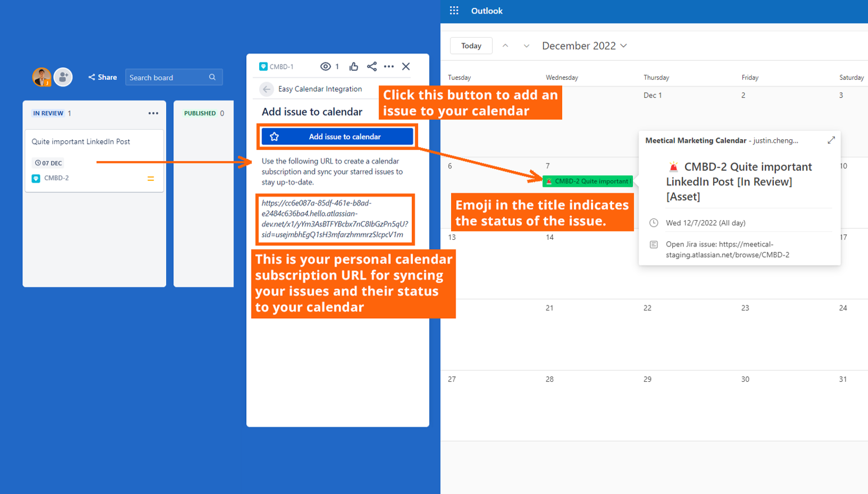Screen dimensions: 868x494
Task: Click the Add issue to calendar heading
Action: [x=312, y=112]
